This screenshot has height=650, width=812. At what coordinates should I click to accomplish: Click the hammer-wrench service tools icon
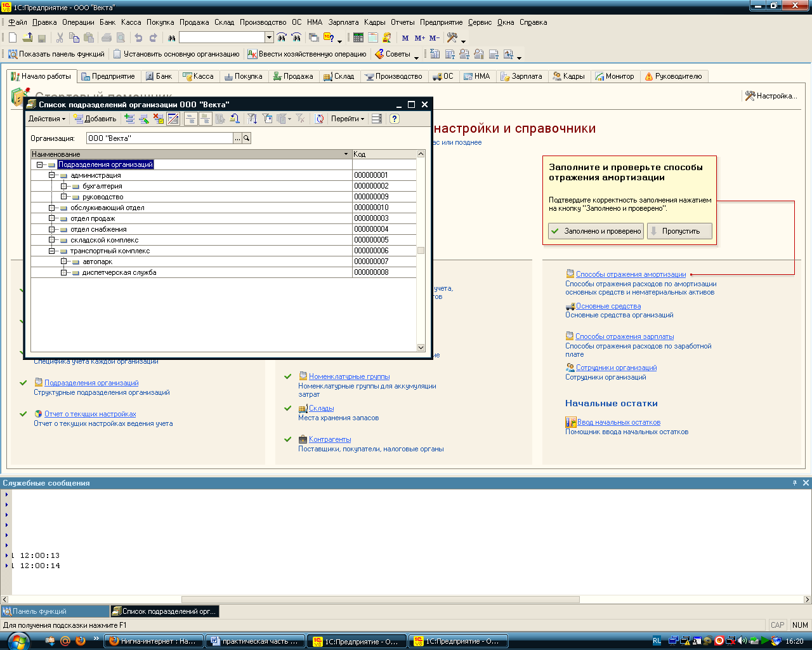point(452,38)
